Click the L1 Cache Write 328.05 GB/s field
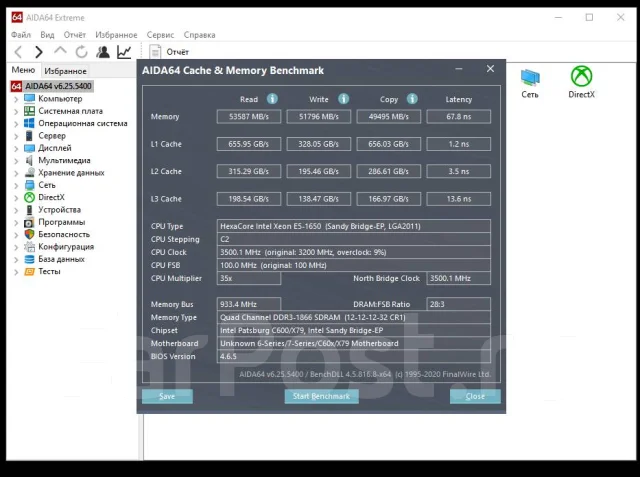This screenshot has height=477, width=640. pyautogui.click(x=318, y=144)
